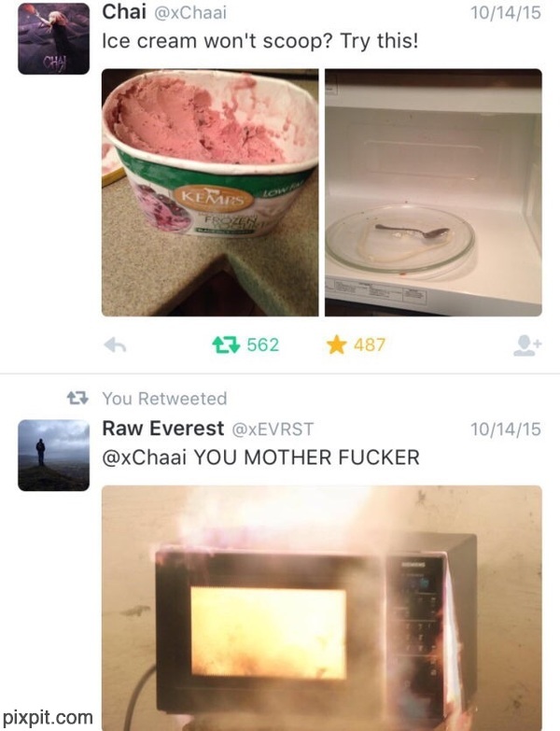This screenshot has height=731, width=560.
Task: Open Raw Everest's profile avatar
Action: tap(53, 455)
